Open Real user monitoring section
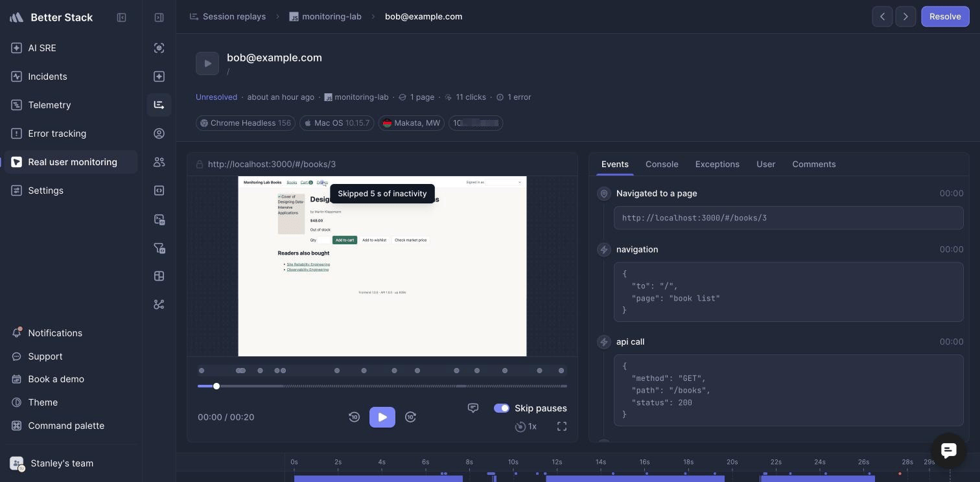The height and width of the screenshot is (482, 980). [71, 162]
